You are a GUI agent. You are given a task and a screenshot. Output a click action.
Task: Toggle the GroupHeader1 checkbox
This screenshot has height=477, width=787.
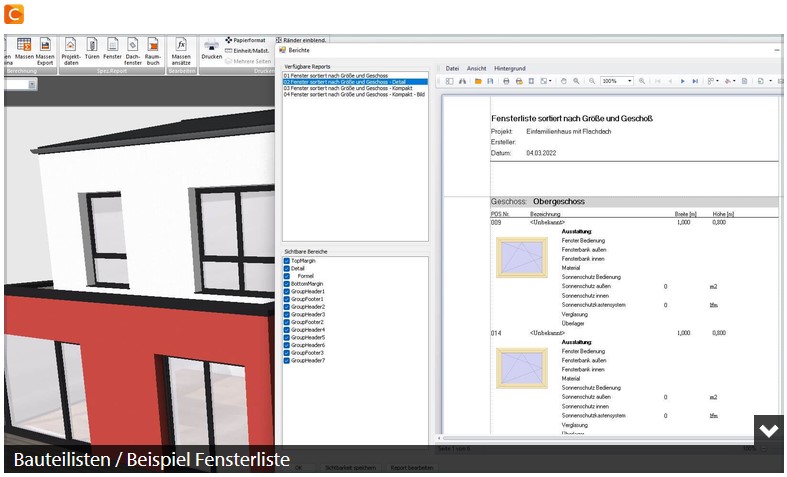point(287,292)
